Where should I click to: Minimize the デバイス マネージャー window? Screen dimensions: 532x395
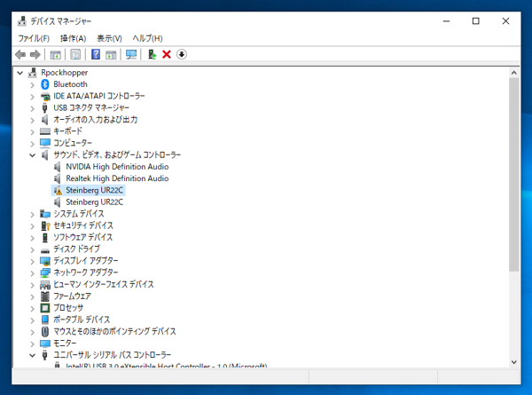point(446,21)
